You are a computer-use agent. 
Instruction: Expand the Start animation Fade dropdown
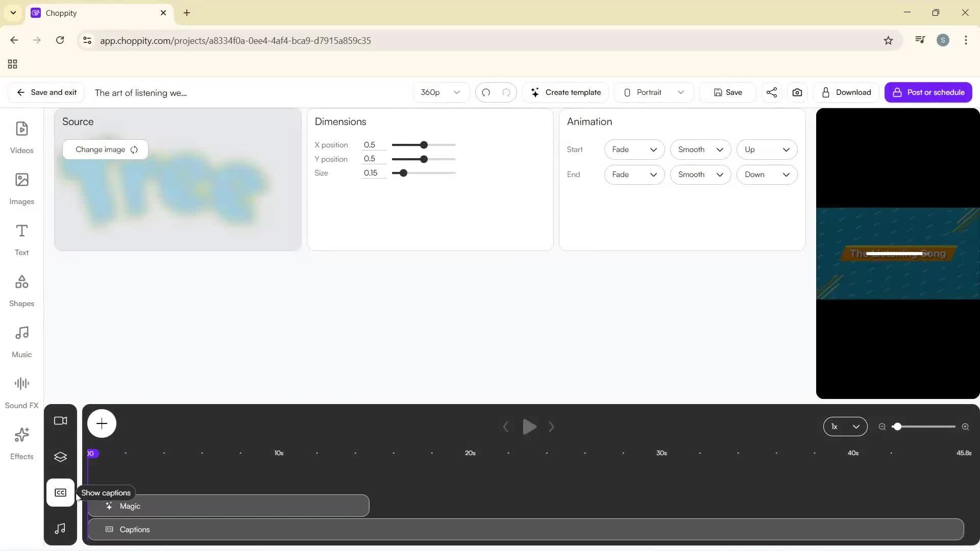[634, 149]
